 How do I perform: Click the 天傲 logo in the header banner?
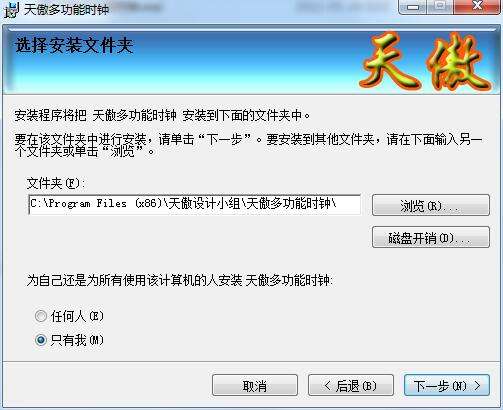(x=425, y=62)
